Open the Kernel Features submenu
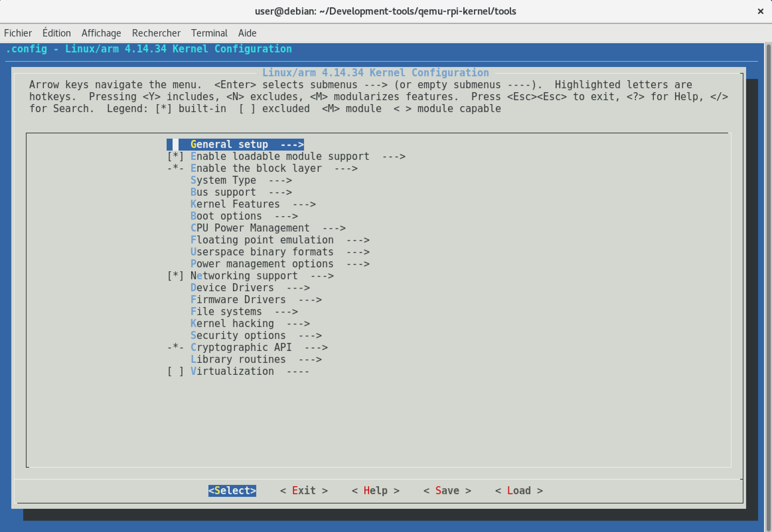This screenshot has height=532, width=772. pyautogui.click(x=253, y=204)
